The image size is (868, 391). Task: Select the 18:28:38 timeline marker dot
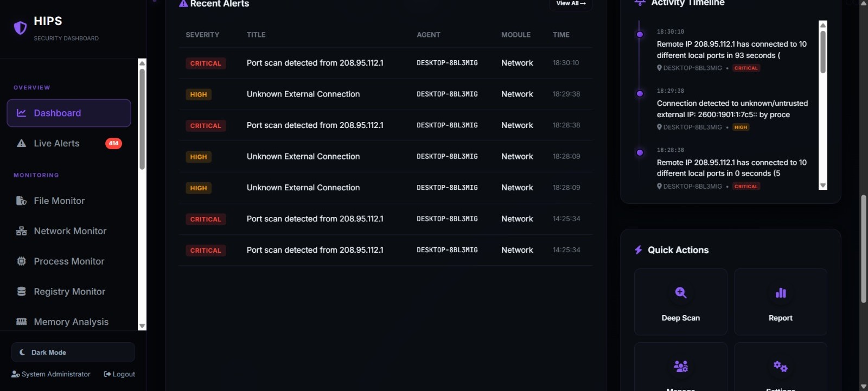tap(640, 152)
